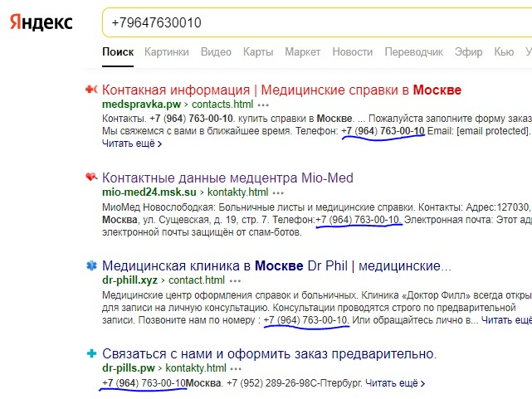Click the red cross favicon of medspravka result

[x=90, y=90]
